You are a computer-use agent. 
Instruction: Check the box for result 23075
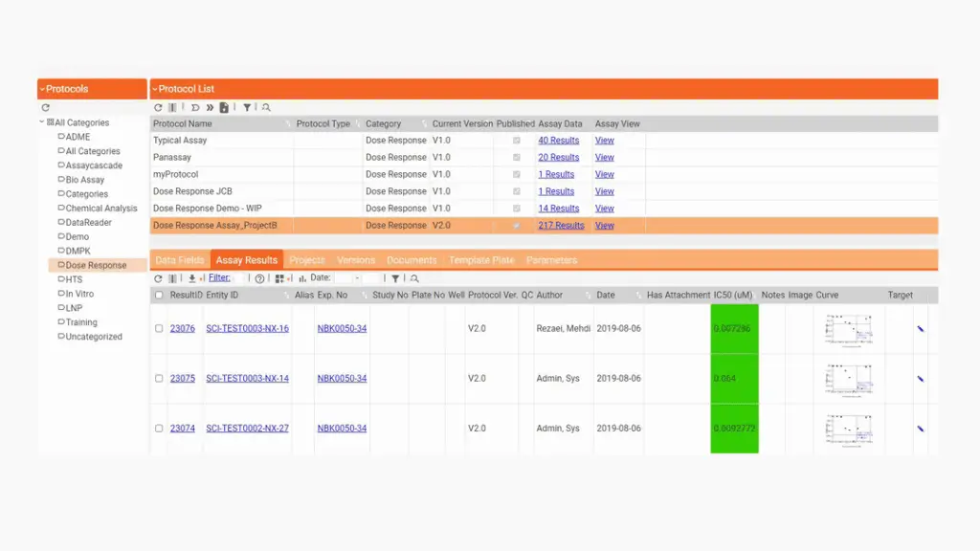(159, 379)
